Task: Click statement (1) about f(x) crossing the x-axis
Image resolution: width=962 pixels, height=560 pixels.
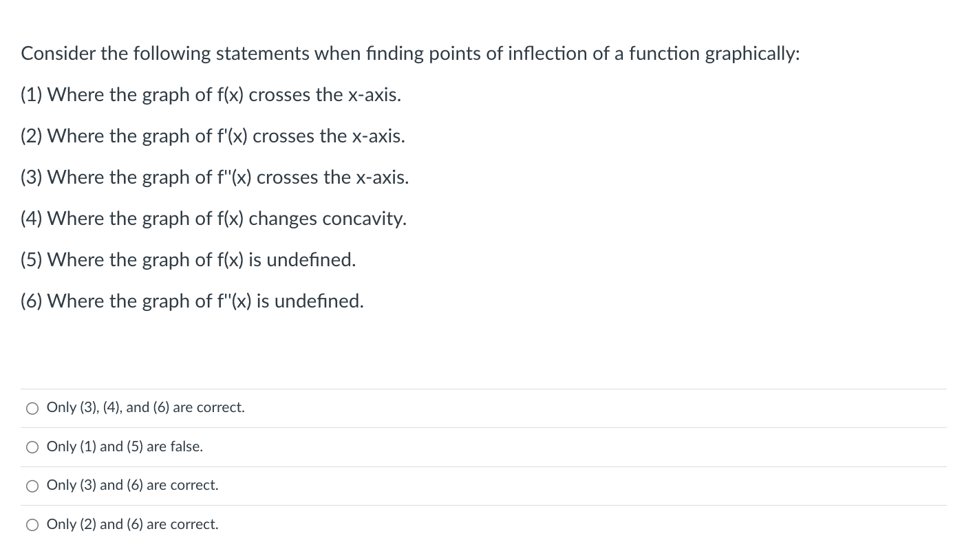Action: [211, 95]
